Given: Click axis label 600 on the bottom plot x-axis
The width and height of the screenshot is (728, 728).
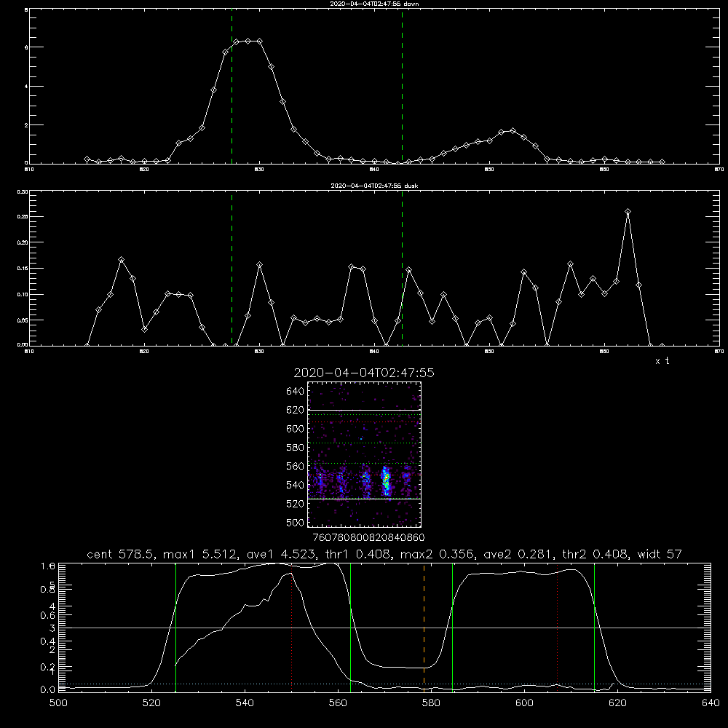Looking at the screenshot, I should pos(524,703).
